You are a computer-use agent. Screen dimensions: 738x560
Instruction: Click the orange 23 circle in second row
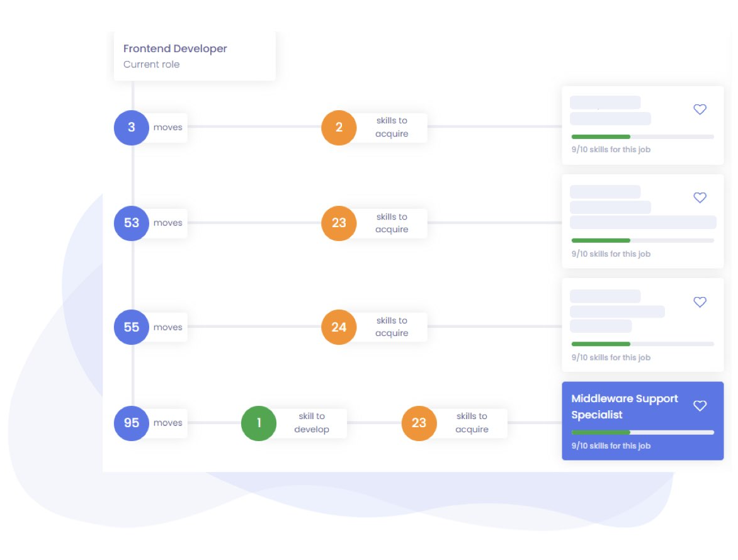[x=339, y=223]
